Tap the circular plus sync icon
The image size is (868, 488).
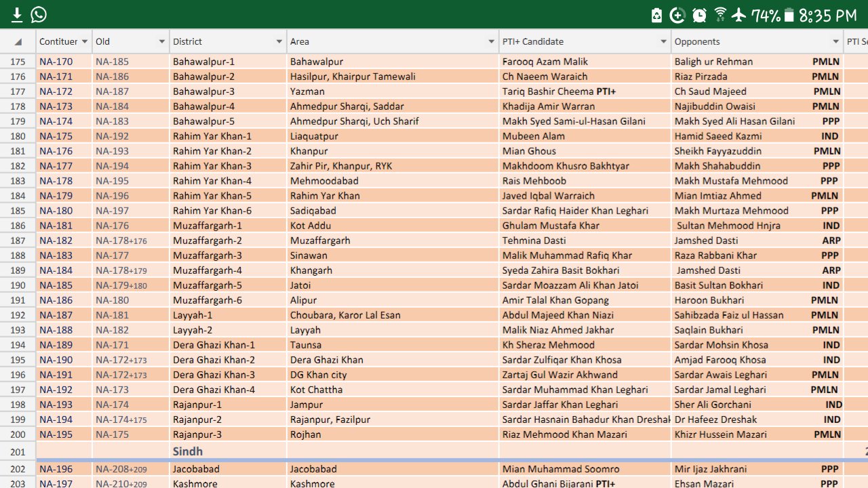[677, 15]
